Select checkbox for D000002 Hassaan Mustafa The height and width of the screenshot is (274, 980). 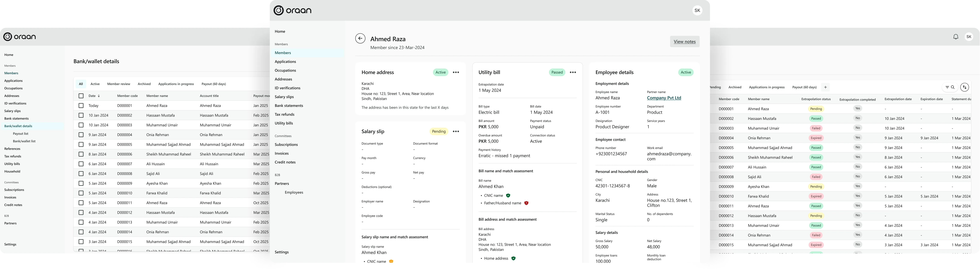click(81, 115)
